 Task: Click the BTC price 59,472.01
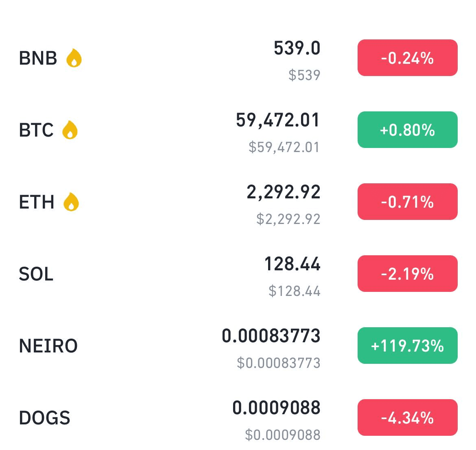278,120
